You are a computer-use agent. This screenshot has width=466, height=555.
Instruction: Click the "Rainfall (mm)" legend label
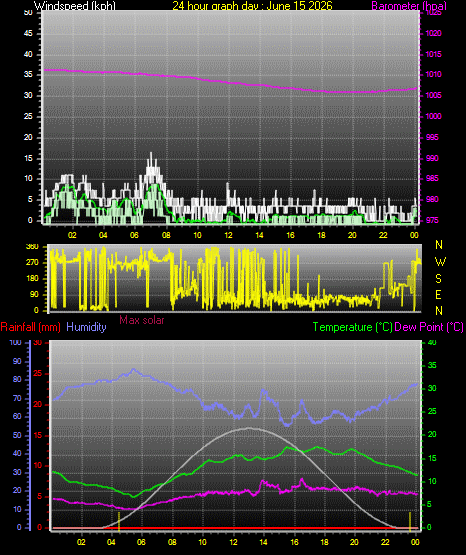click(x=30, y=327)
